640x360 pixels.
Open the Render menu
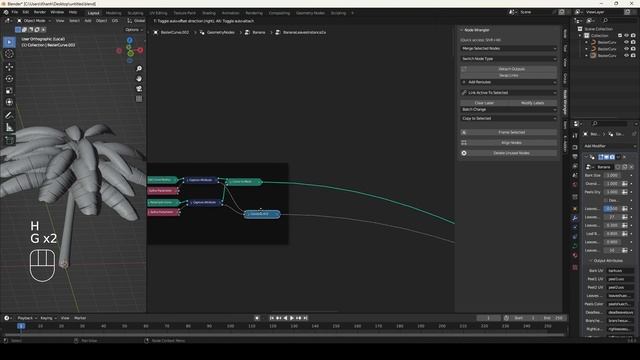click(40, 12)
